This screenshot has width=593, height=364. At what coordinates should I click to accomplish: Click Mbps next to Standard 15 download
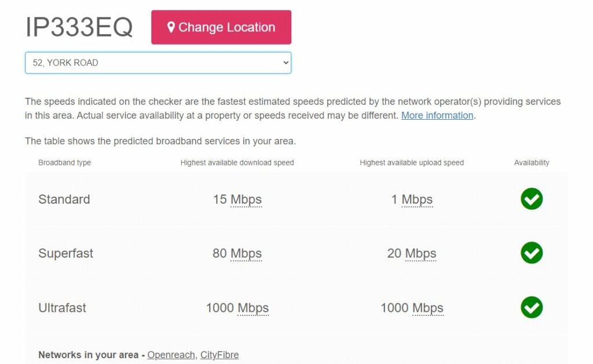click(246, 200)
